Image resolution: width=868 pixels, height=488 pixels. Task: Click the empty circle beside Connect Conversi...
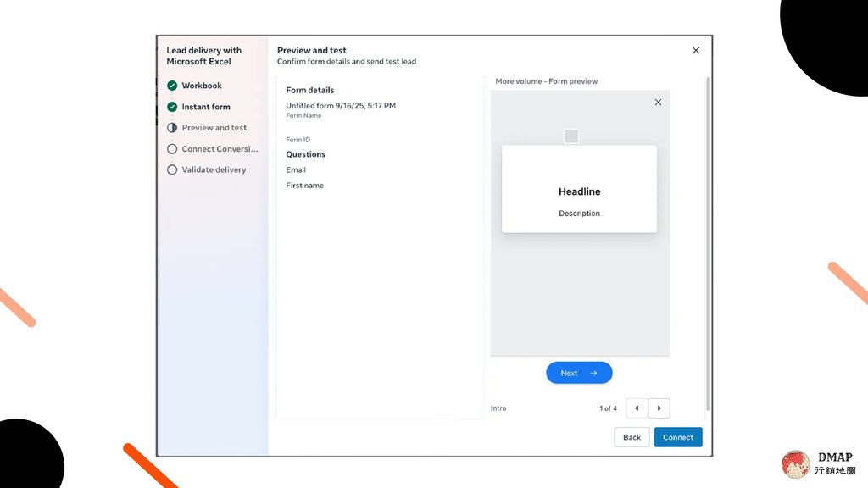172,149
